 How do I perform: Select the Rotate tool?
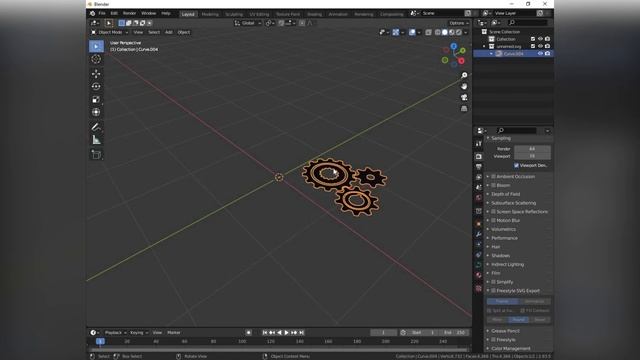[96, 87]
